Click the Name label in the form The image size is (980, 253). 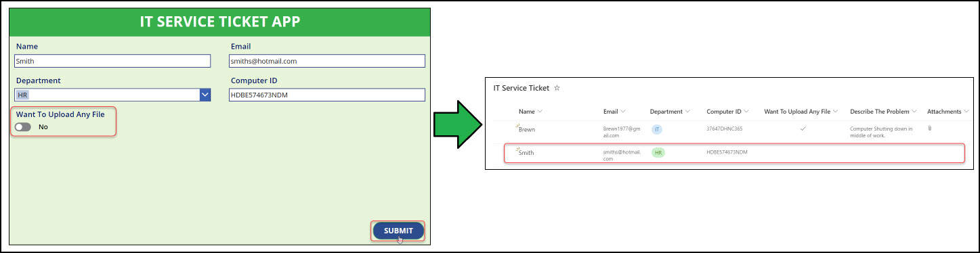pos(27,46)
